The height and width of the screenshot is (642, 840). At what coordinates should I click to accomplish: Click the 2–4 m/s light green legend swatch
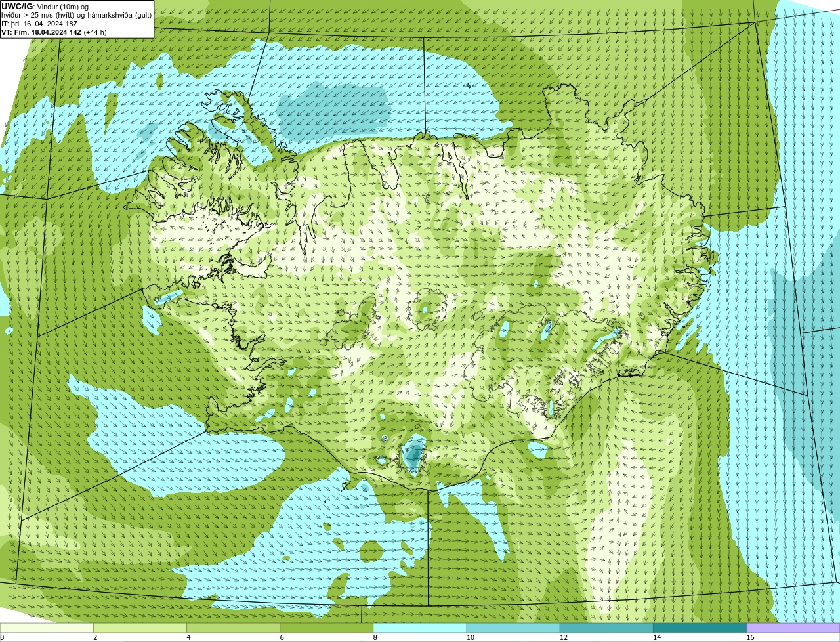[x=140, y=628]
